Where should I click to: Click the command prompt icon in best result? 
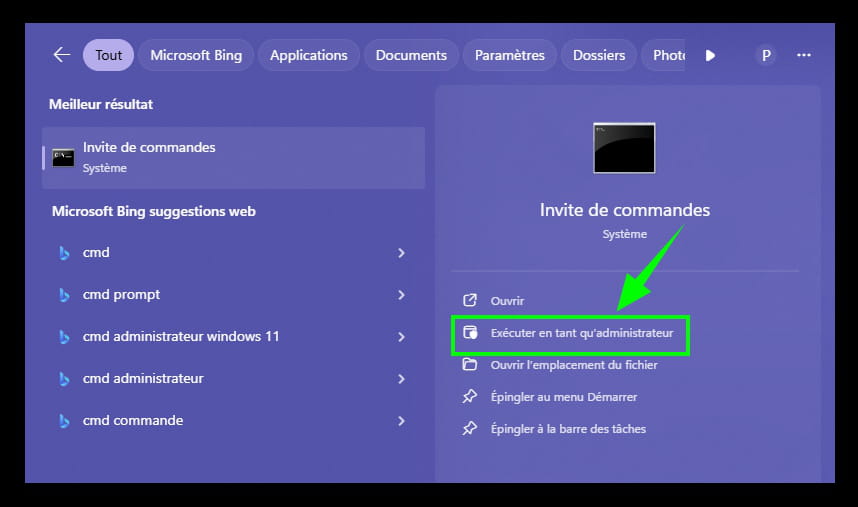click(x=63, y=158)
